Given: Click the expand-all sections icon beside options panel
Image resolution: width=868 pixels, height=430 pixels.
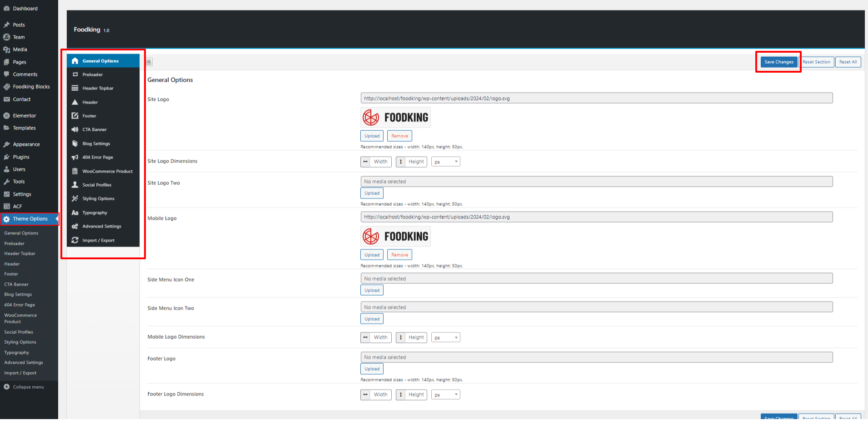Looking at the screenshot, I should click(x=149, y=62).
